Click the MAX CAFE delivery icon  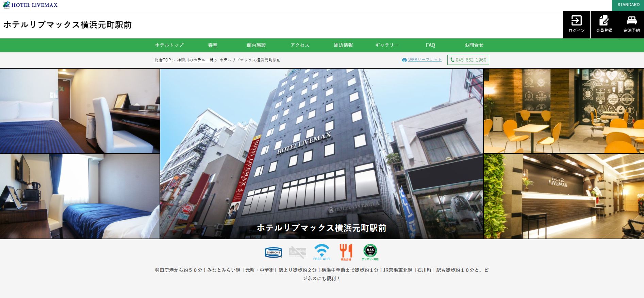click(x=370, y=252)
